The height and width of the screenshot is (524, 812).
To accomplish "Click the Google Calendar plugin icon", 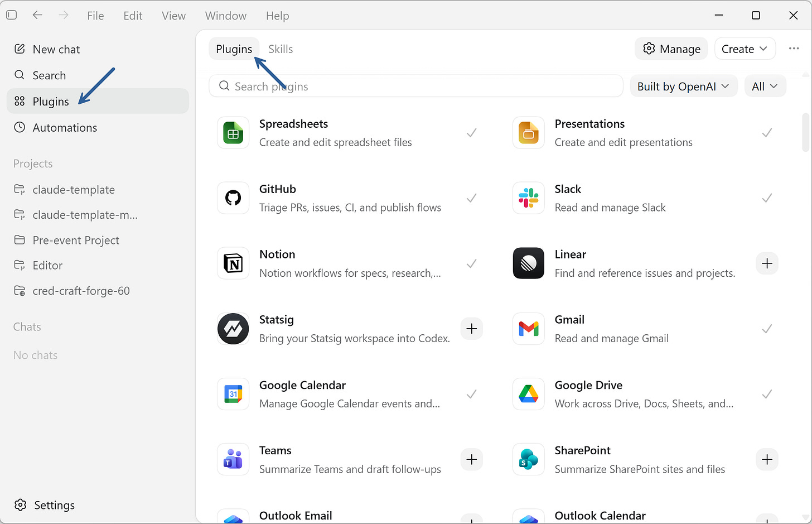I will (233, 394).
